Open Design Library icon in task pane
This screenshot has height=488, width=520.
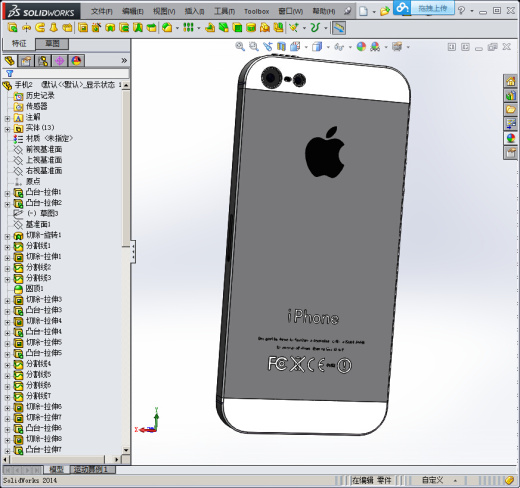[511, 95]
